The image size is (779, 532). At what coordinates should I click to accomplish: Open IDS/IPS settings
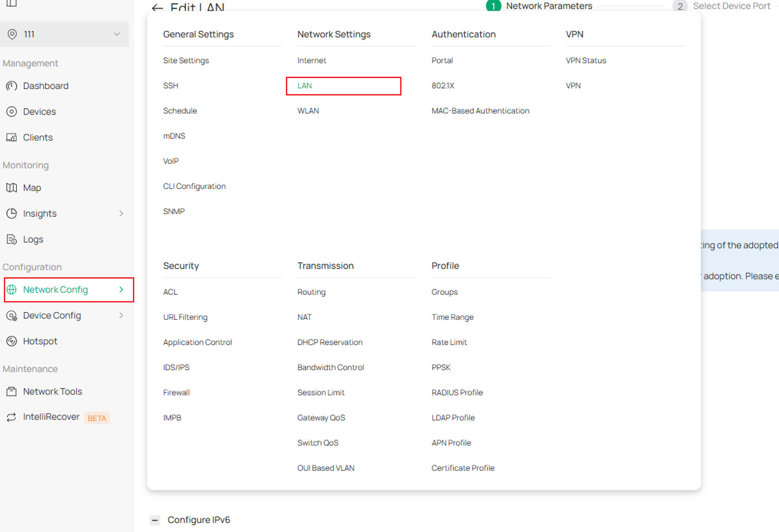click(x=176, y=367)
